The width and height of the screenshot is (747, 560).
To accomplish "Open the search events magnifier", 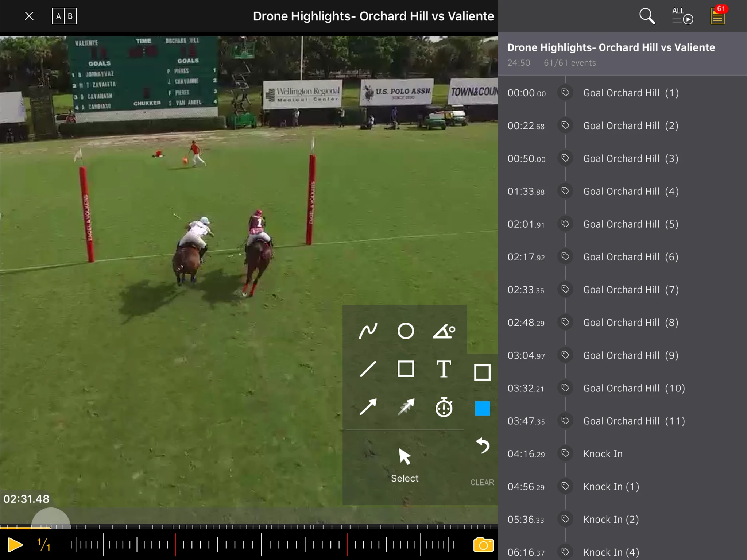I will coord(647,16).
